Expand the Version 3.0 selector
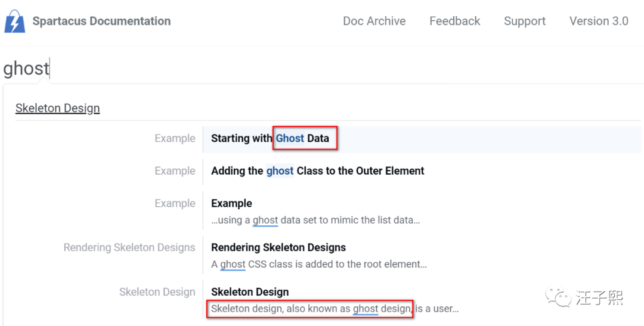The width and height of the screenshot is (644, 326). [x=598, y=21]
